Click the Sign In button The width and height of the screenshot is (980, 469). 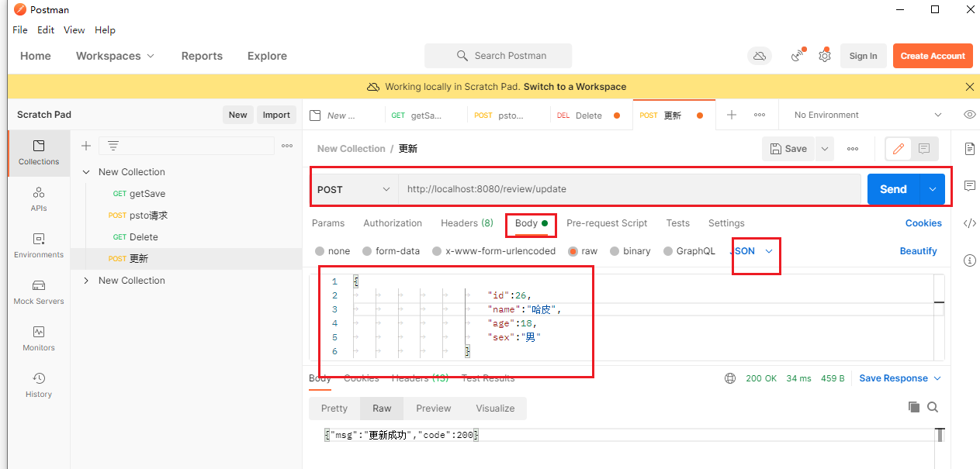[x=863, y=56]
